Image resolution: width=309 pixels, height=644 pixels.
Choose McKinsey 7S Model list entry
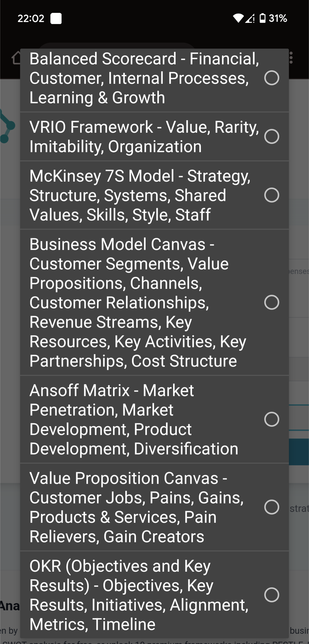click(x=143, y=195)
